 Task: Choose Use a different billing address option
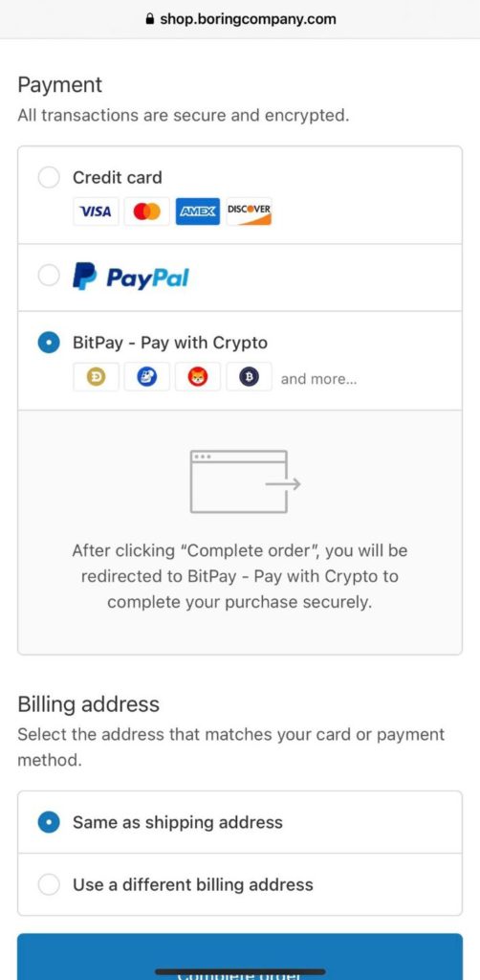[240, 884]
